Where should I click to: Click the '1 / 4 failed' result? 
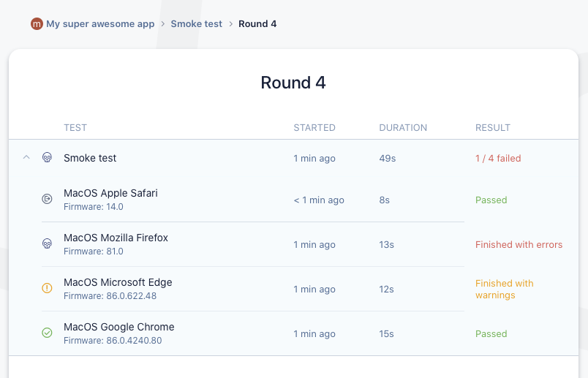[498, 158]
